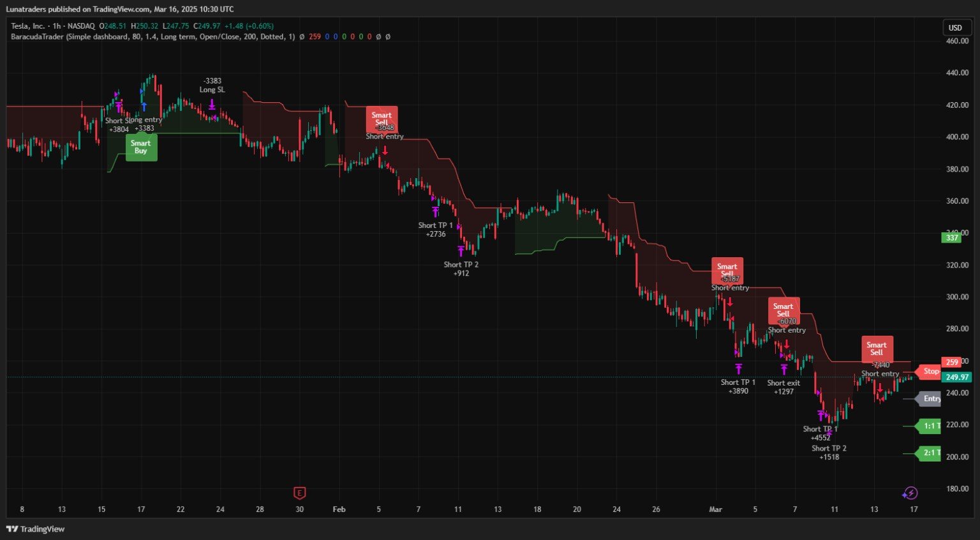Click the red 259 price axis label
This screenshot has width=980, height=540.
(x=951, y=363)
